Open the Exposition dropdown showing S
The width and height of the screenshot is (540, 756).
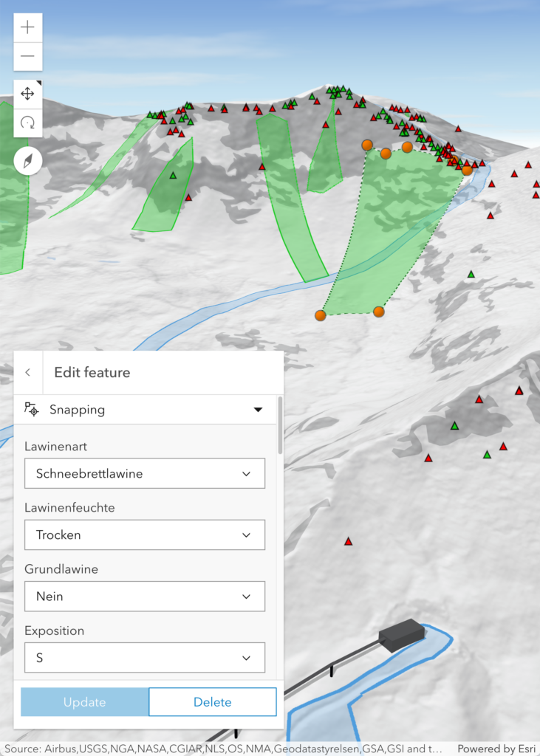(x=144, y=657)
